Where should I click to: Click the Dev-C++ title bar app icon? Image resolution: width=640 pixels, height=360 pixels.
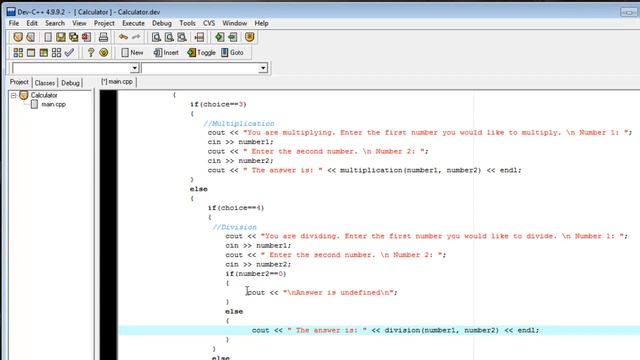(x=11, y=12)
